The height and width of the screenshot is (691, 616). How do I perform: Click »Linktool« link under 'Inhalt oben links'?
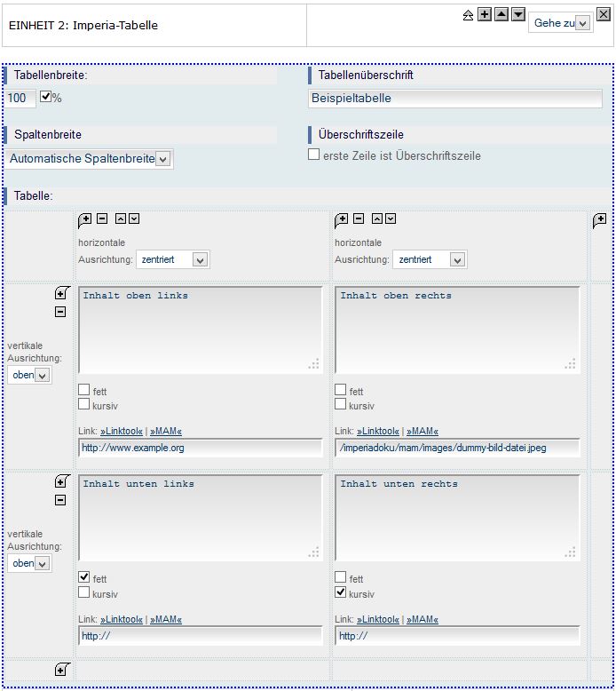click(x=122, y=432)
